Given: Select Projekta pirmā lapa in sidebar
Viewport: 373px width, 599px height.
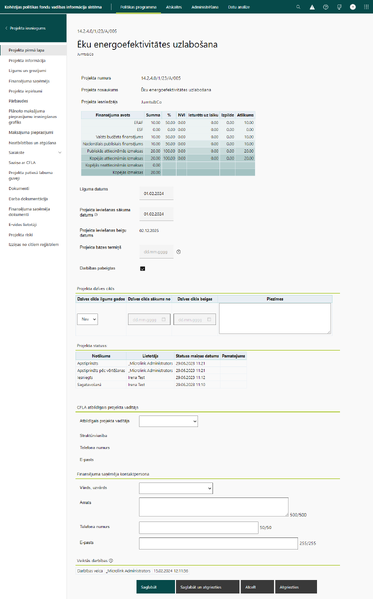Looking at the screenshot, I should (33, 50).
